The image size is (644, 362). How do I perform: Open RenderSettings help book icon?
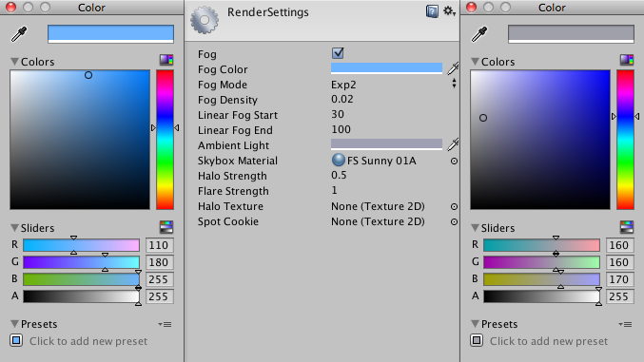[x=432, y=11]
